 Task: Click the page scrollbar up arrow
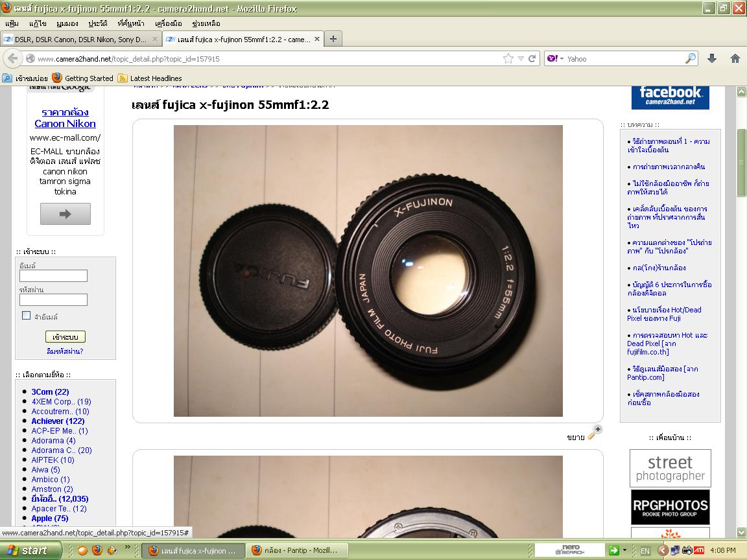741,92
